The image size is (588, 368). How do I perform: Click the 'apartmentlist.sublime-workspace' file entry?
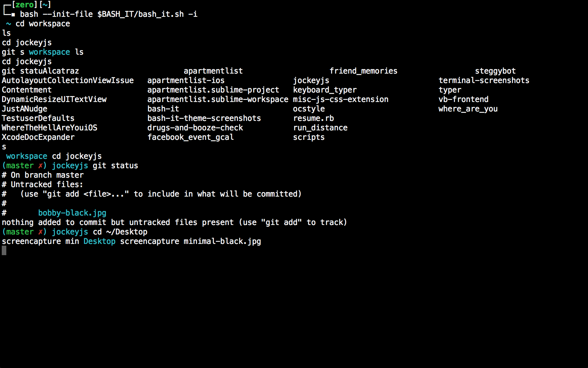pos(218,99)
